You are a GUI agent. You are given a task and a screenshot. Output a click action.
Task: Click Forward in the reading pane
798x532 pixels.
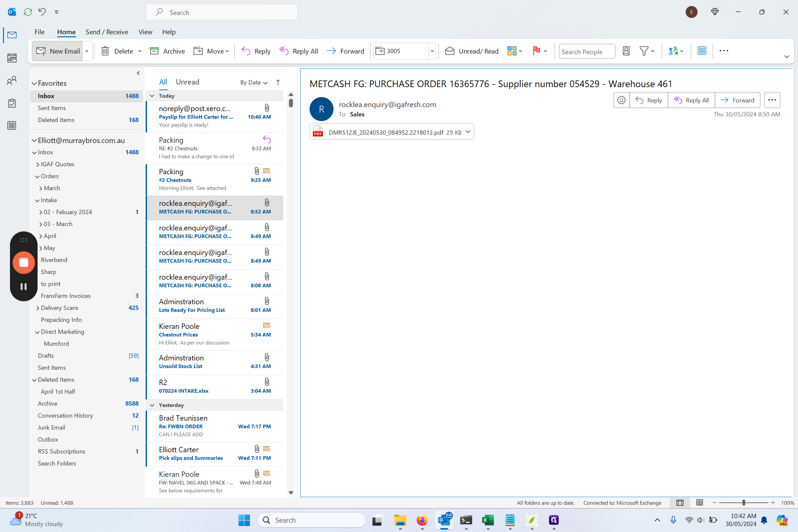[x=737, y=100]
